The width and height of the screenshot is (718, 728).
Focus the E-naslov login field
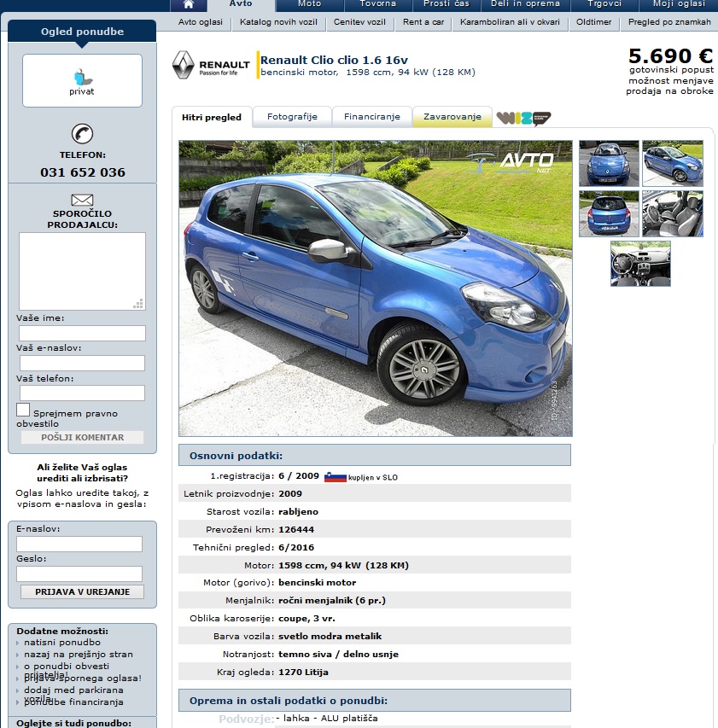pyautogui.click(x=79, y=545)
